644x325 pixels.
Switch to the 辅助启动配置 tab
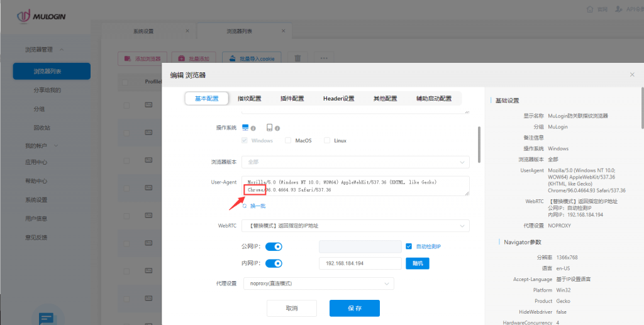pyautogui.click(x=434, y=99)
